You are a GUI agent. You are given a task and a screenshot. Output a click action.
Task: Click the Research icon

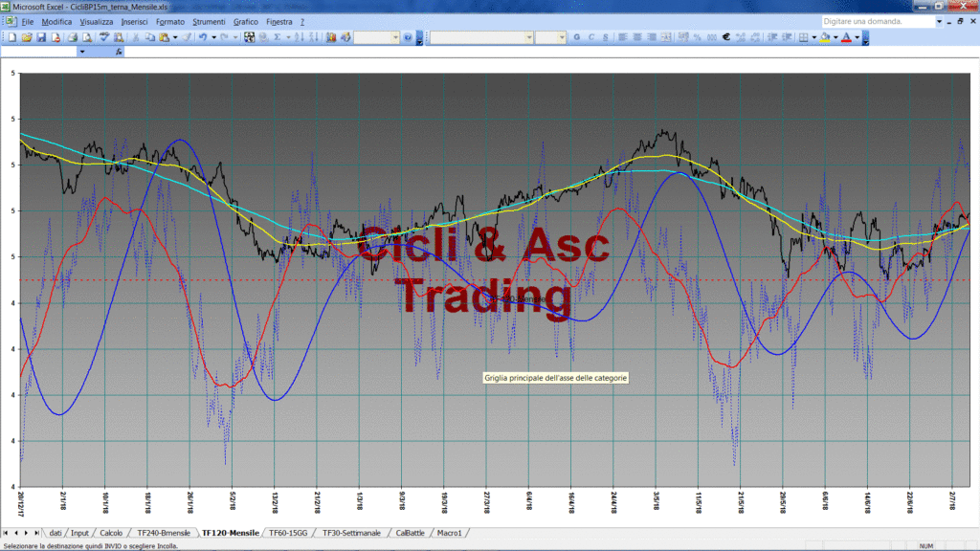(118, 37)
